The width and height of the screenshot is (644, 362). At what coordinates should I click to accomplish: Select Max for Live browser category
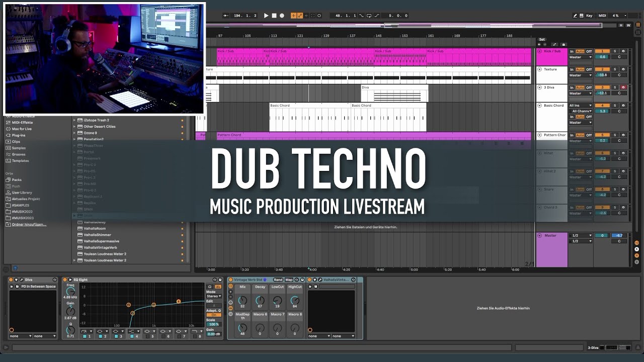(22, 129)
